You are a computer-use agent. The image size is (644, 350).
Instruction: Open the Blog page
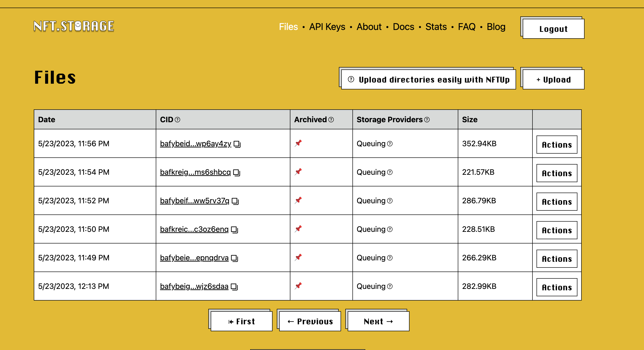pos(496,27)
